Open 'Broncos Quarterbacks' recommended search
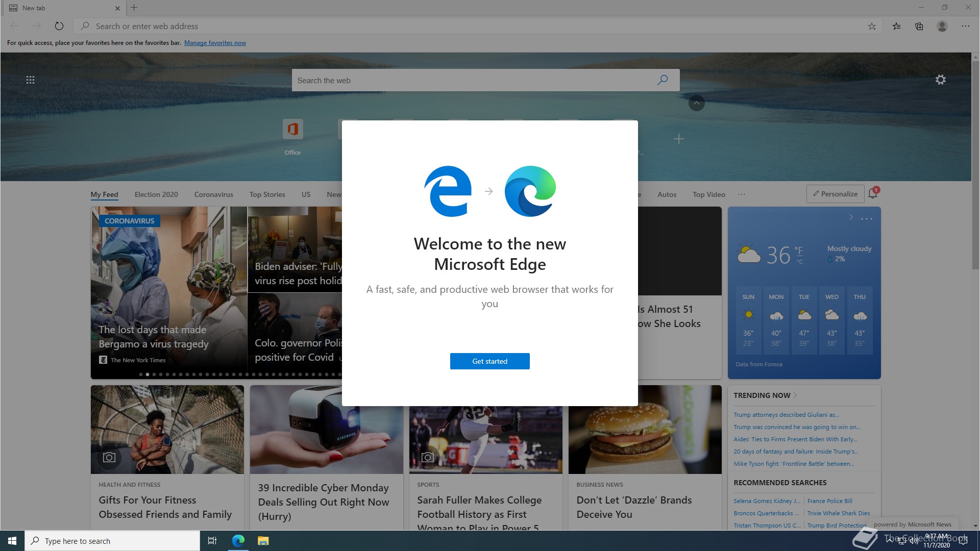The width and height of the screenshot is (980, 551). tap(766, 513)
